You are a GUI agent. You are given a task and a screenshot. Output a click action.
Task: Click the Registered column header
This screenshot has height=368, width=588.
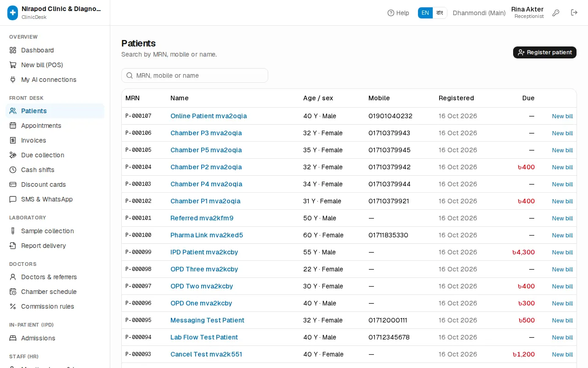tap(456, 98)
